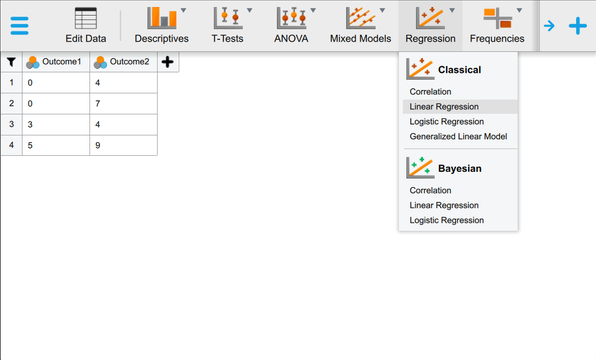The image size is (596, 360).
Task: Click the Bayesian heading text
Action: coord(460,168)
